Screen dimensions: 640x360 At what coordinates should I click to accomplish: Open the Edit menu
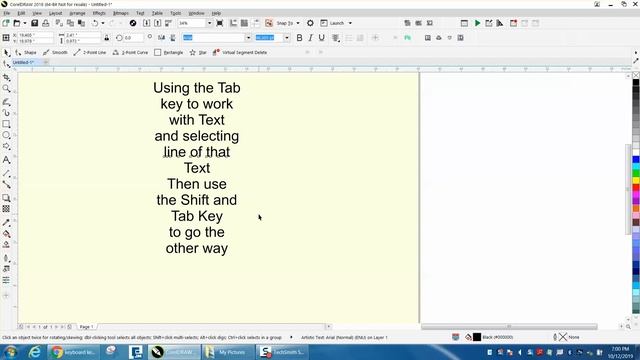click(21, 13)
